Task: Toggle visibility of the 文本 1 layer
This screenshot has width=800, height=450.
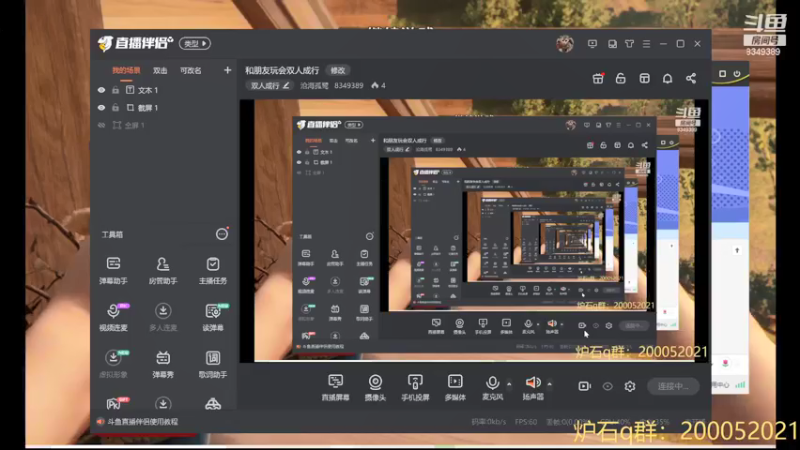Action: coord(102,90)
